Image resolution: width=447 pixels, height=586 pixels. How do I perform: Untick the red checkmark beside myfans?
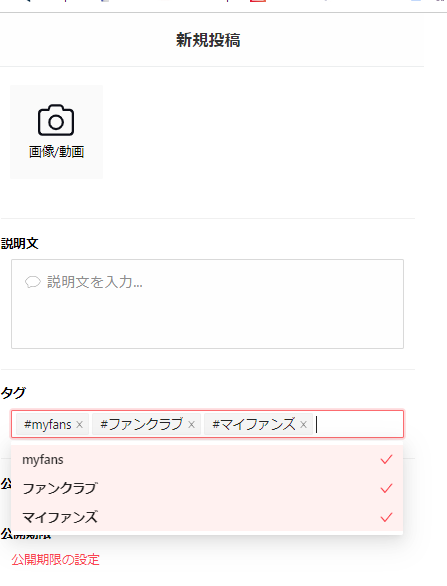pyautogui.click(x=386, y=459)
